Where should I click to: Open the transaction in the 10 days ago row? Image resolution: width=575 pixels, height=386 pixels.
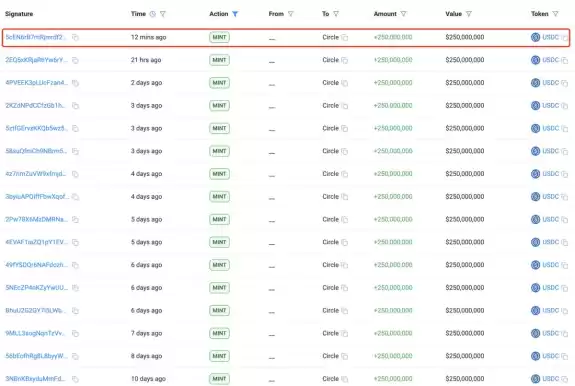point(35,378)
